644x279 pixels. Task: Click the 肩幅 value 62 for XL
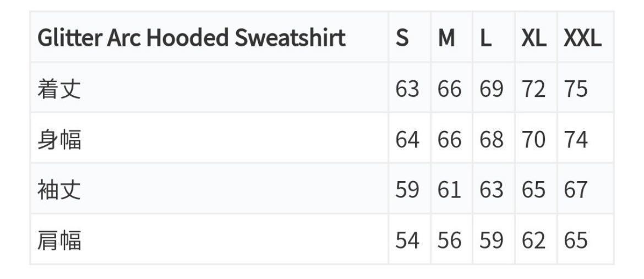[x=533, y=240]
